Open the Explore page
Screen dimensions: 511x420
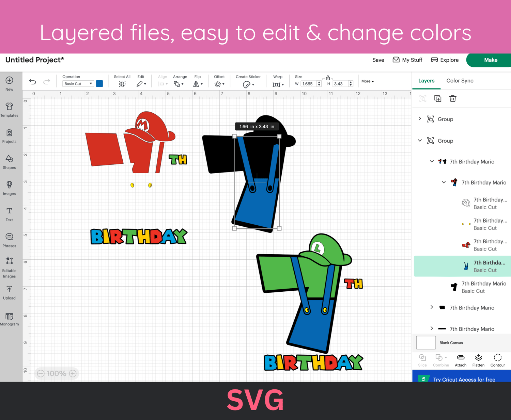[445, 60]
